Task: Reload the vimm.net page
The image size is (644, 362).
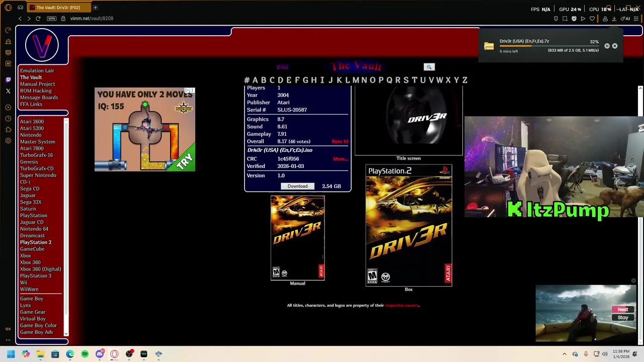Action: coord(38,19)
